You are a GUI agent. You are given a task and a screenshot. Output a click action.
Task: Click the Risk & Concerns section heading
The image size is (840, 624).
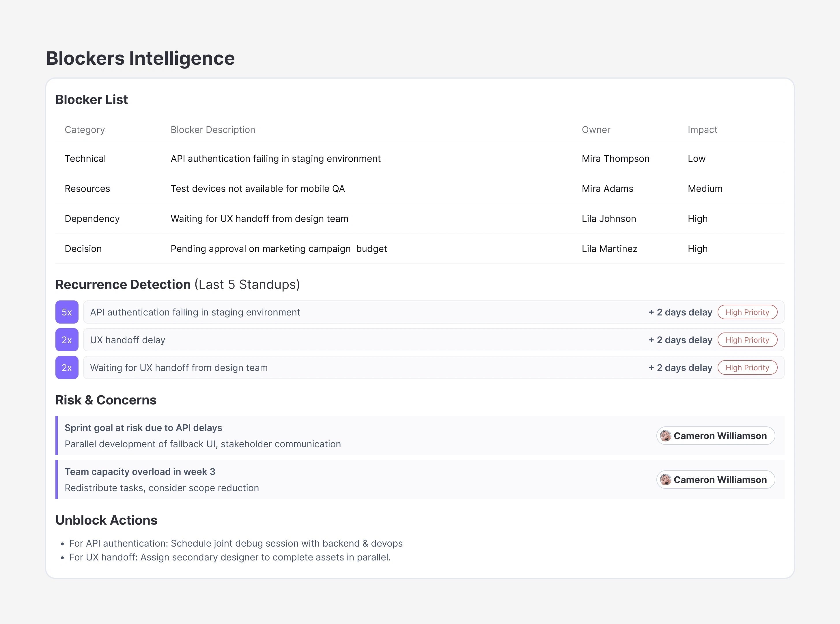coord(106,400)
